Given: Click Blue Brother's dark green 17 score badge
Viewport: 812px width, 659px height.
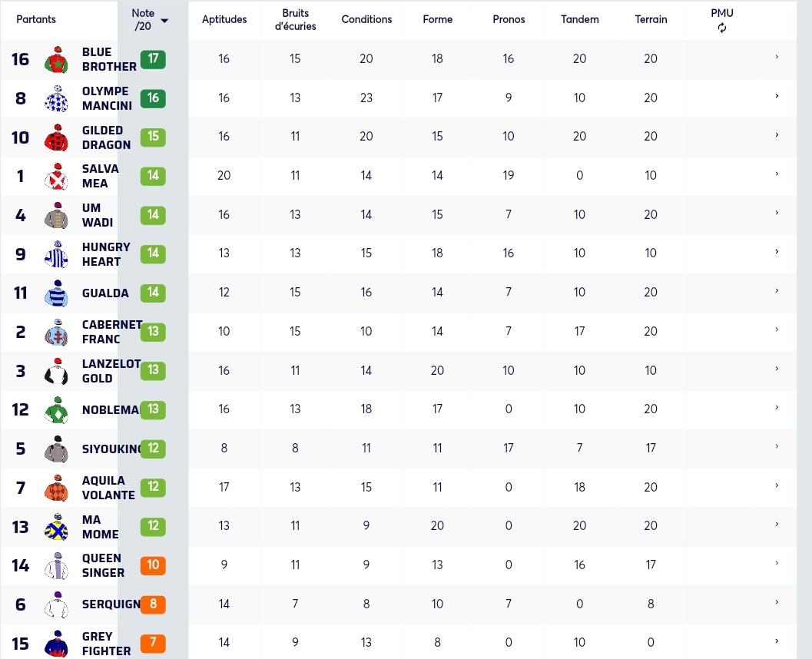Looking at the screenshot, I should (x=153, y=59).
